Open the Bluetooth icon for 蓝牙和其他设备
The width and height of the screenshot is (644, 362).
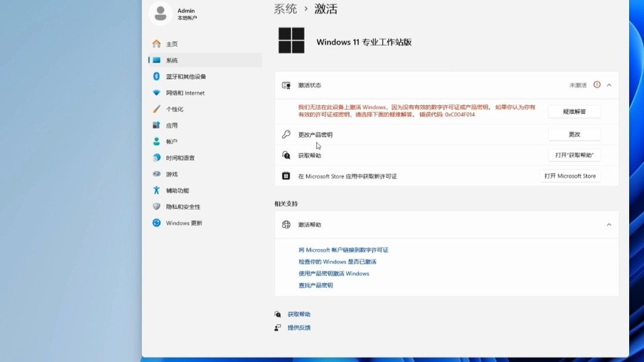(x=156, y=76)
